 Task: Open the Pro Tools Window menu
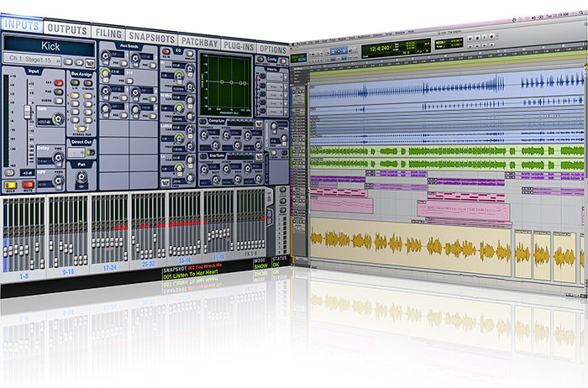[x=400, y=33]
